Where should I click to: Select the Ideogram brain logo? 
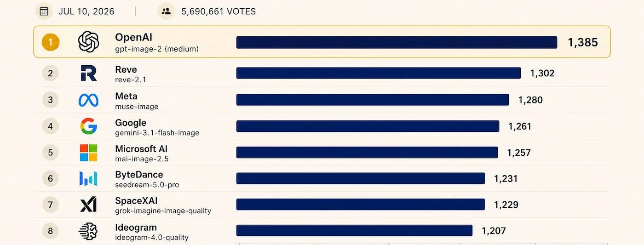click(88, 231)
